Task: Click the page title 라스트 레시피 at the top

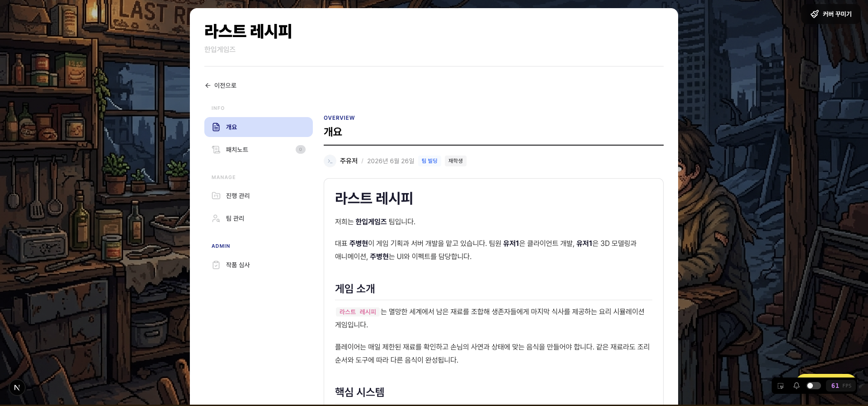Action: 248,31
